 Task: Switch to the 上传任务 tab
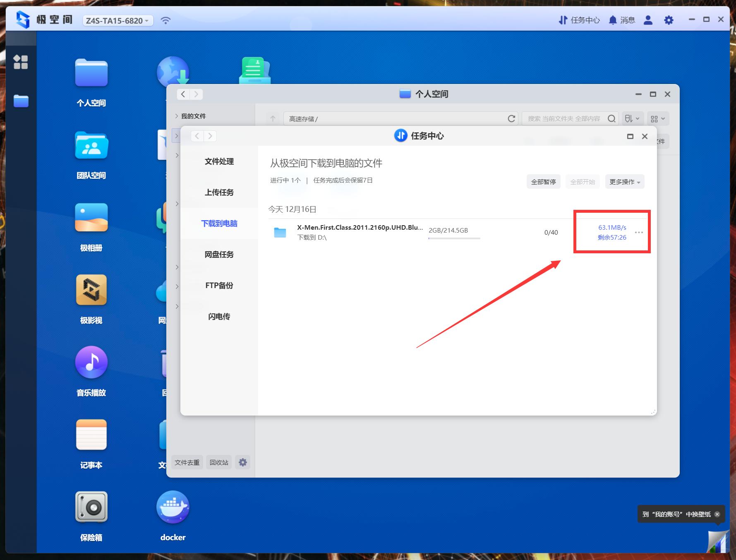pos(219,192)
